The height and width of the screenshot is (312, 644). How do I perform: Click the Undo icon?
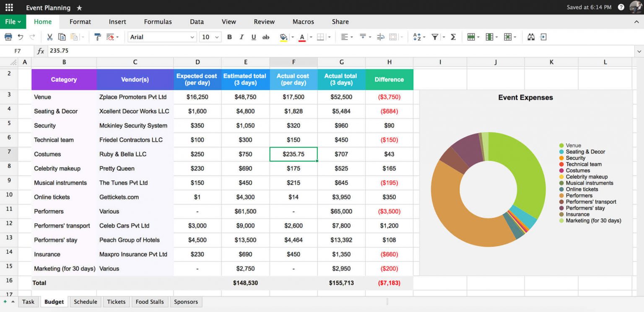21,37
